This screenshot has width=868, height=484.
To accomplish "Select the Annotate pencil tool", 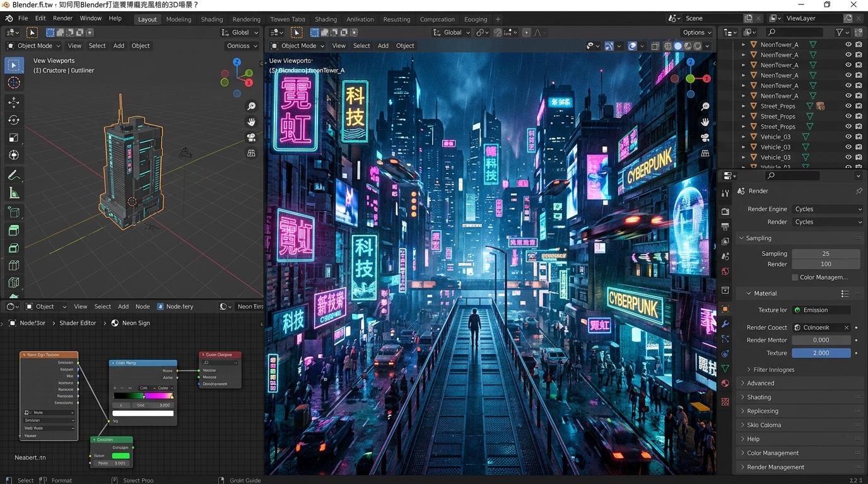I will click(14, 175).
